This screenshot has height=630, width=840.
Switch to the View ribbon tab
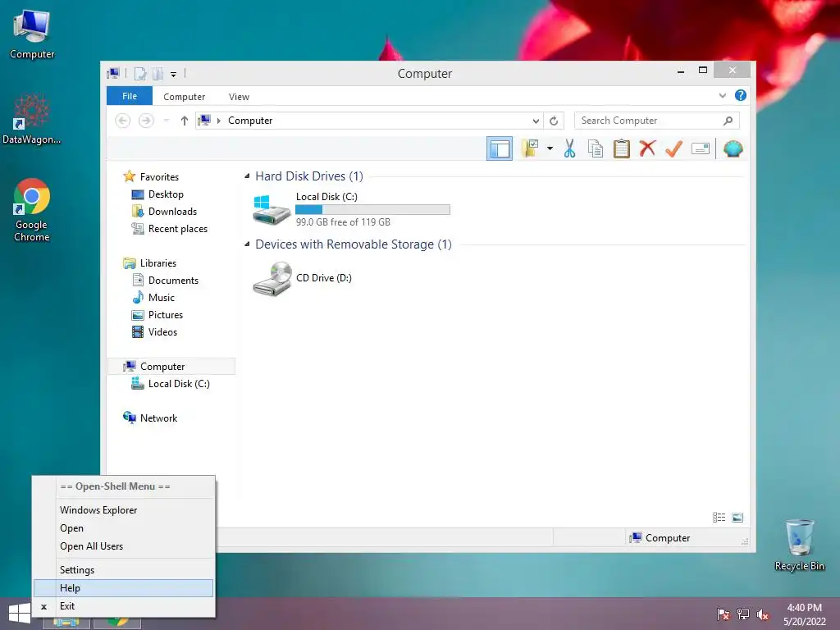tap(239, 97)
